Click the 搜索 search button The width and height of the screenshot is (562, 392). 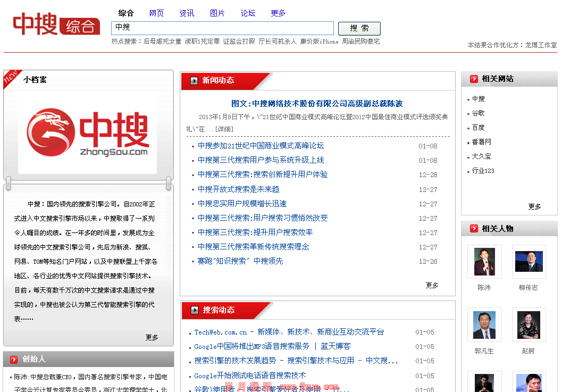[359, 28]
